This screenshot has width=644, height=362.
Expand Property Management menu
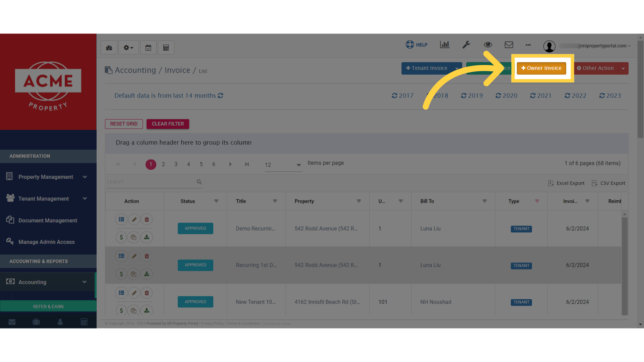pos(48,177)
